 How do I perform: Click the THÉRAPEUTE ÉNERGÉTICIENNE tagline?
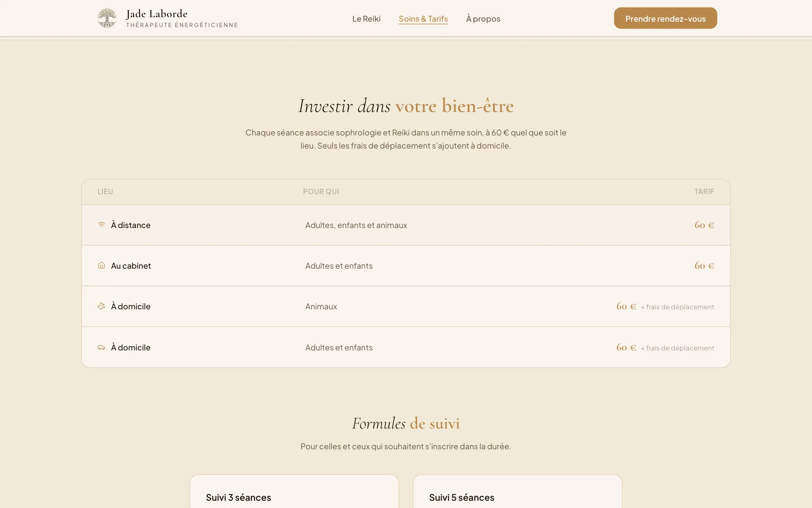tap(182, 25)
